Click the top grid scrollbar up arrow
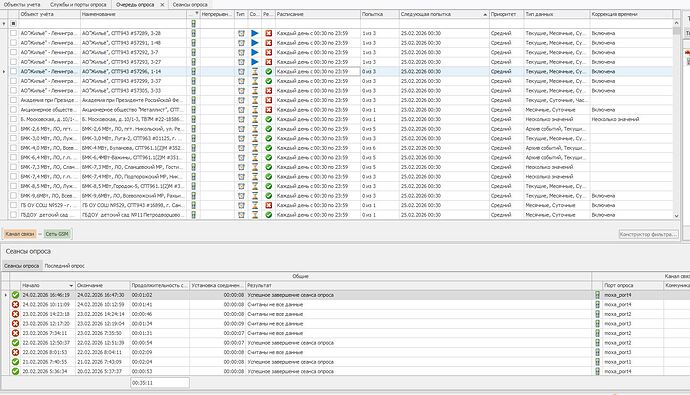 676,23
